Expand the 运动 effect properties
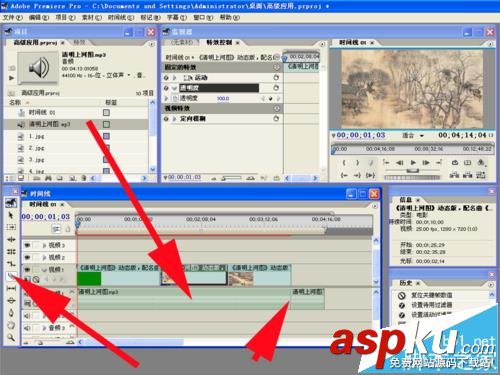The image size is (500, 375). [174, 78]
